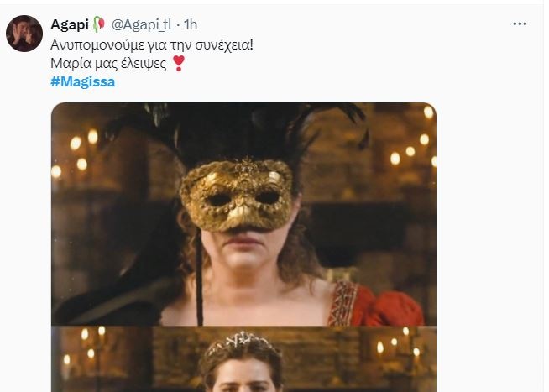
Task: Click the red heart emoji in the tweet
Action: point(178,64)
